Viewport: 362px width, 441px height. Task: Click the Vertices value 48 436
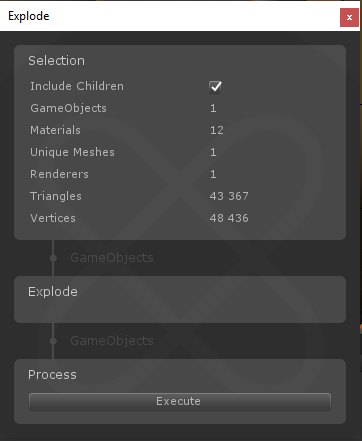click(x=229, y=218)
